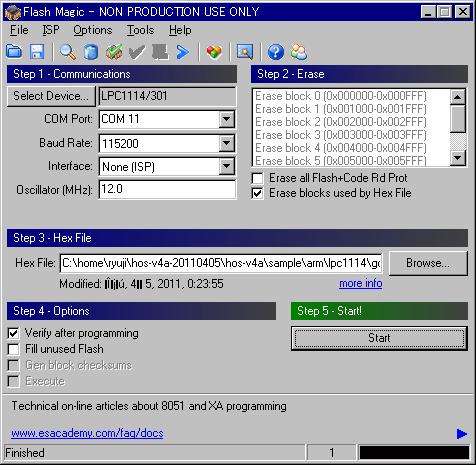Click the open folder toolbar icon
Viewport: 476px width, 465px height.
pos(14,52)
